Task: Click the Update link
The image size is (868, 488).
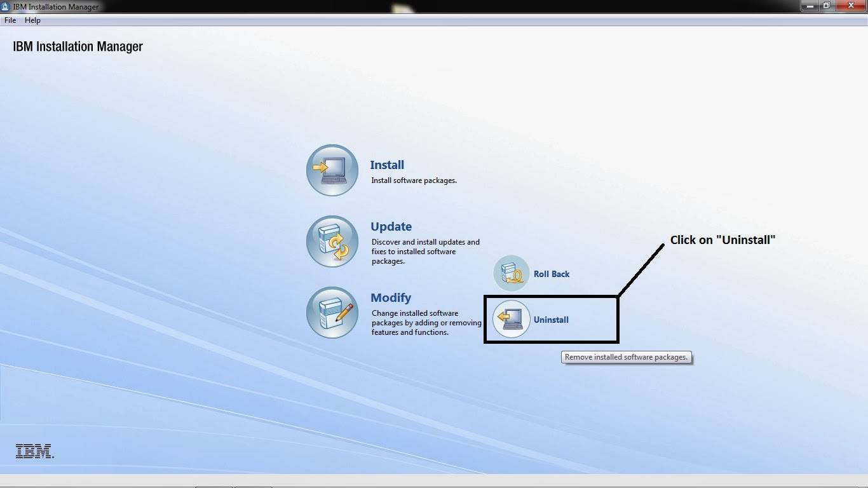Action: pyautogui.click(x=391, y=226)
